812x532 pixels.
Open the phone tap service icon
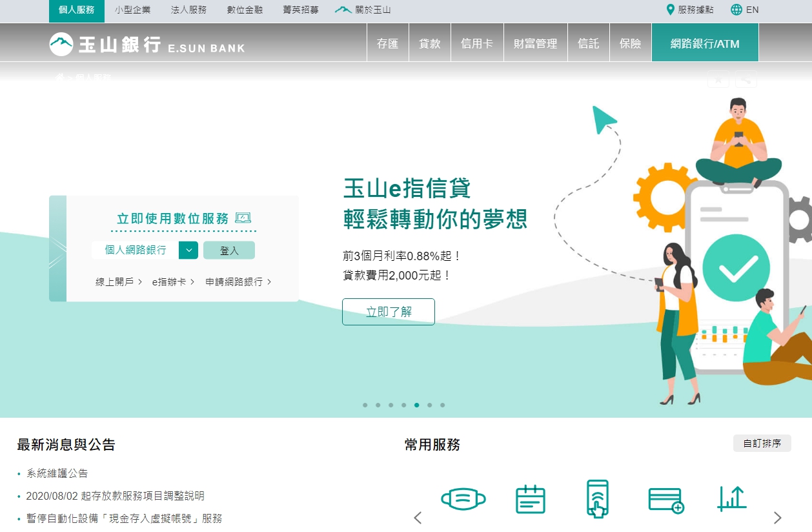click(x=598, y=499)
